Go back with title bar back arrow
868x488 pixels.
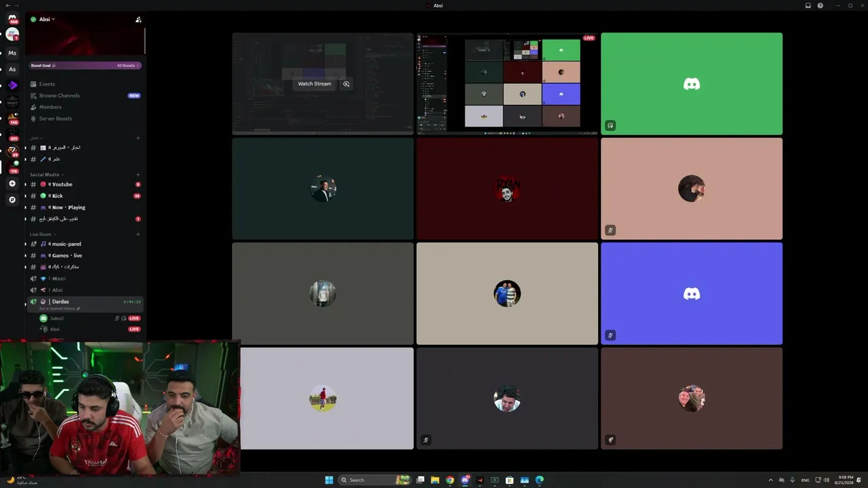click(x=7, y=5)
